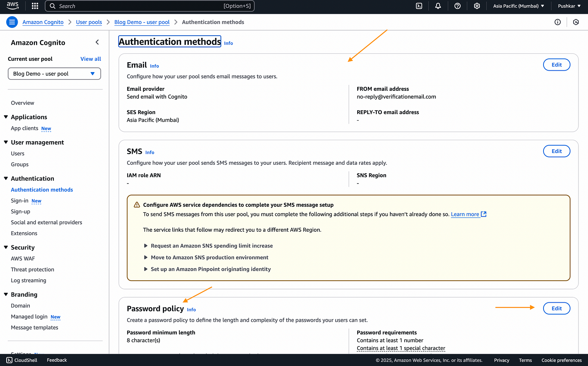Screen dimensions: 588x366
Task: Edit the Password policy
Action: coord(556,309)
